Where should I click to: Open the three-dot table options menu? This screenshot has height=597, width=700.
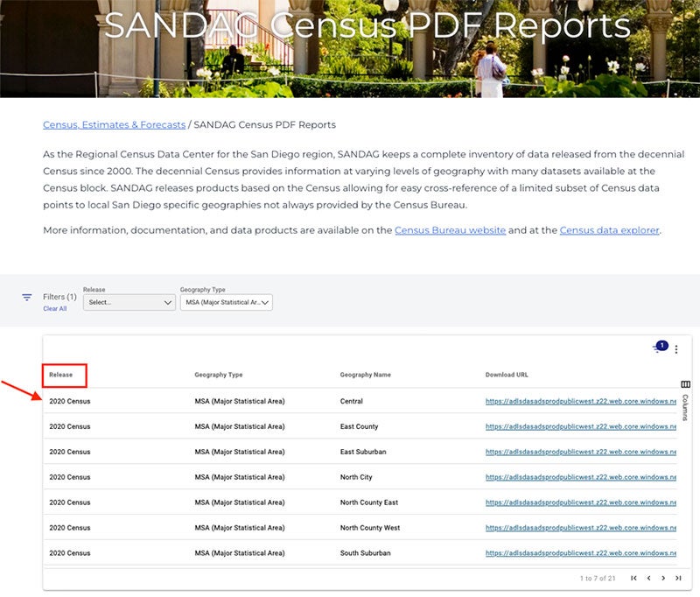(x=676, y=349)
